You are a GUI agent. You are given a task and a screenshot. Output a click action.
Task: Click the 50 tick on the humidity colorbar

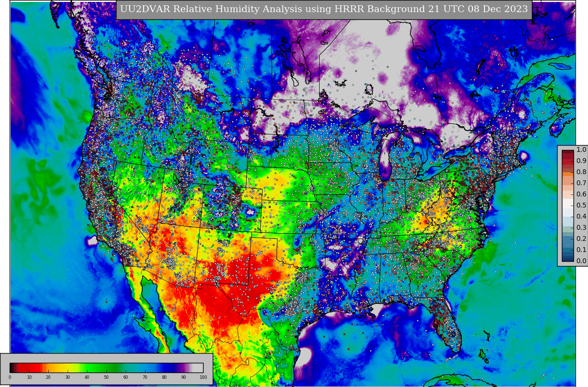[106, 377]
